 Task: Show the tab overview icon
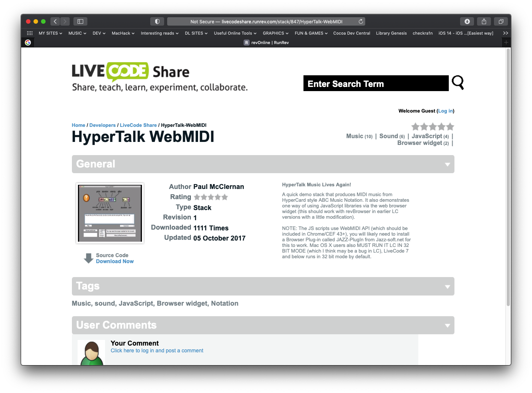tap(501, 21)
